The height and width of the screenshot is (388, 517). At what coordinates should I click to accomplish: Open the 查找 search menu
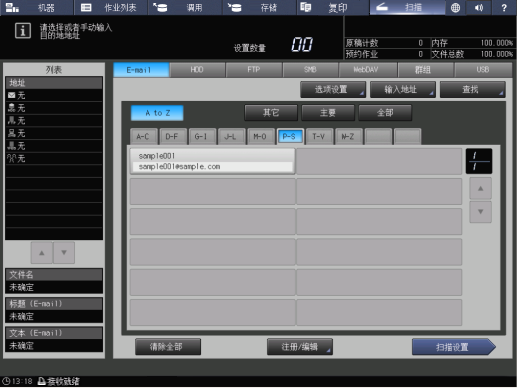click(472, 89)
